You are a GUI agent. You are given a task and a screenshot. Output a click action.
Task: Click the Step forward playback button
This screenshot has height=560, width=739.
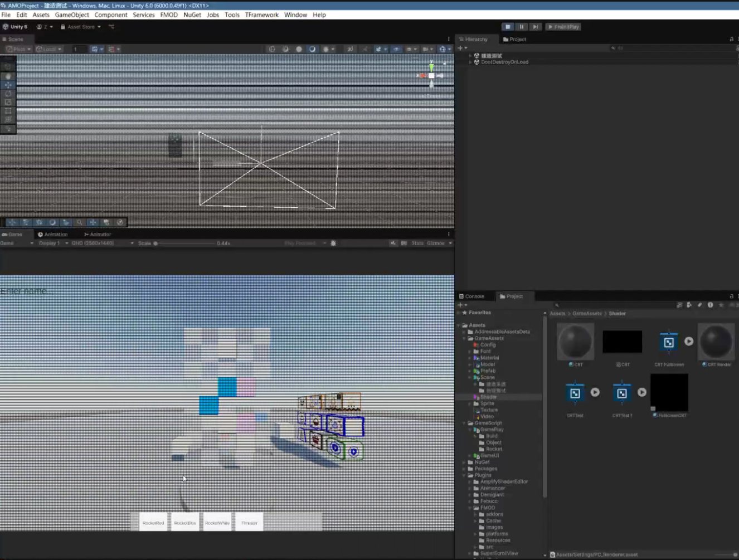(x=535, y=27)
